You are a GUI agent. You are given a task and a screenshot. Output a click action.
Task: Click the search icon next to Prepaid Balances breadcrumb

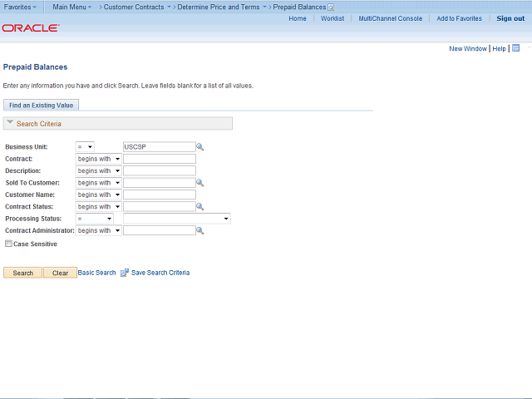[x=331, y=7]
